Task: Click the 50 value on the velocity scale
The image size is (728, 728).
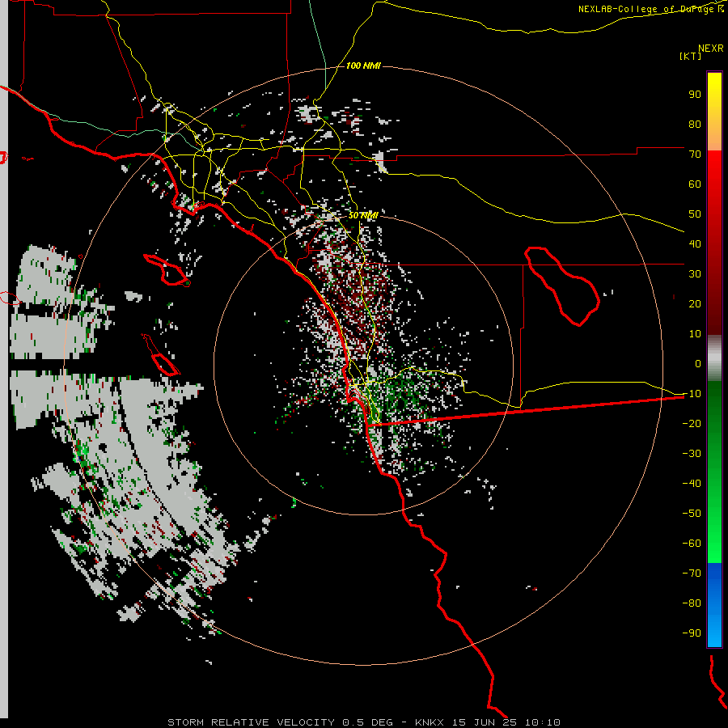Action: point(695,214)
